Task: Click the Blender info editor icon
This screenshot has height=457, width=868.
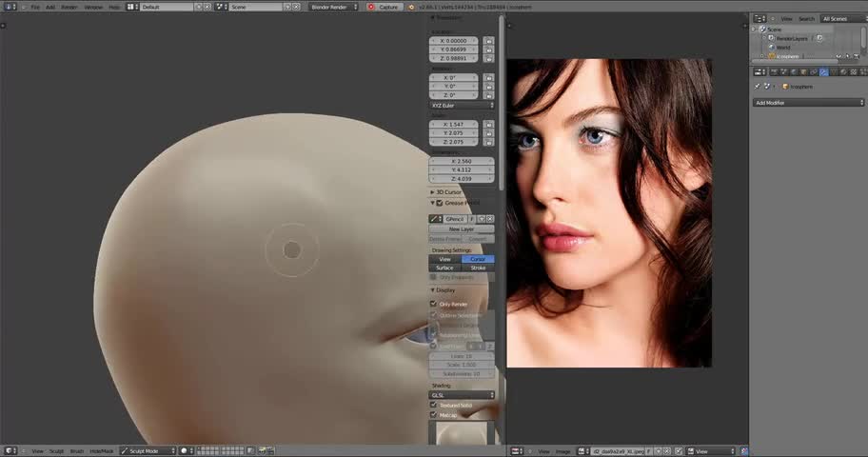Action: [9, 7]
